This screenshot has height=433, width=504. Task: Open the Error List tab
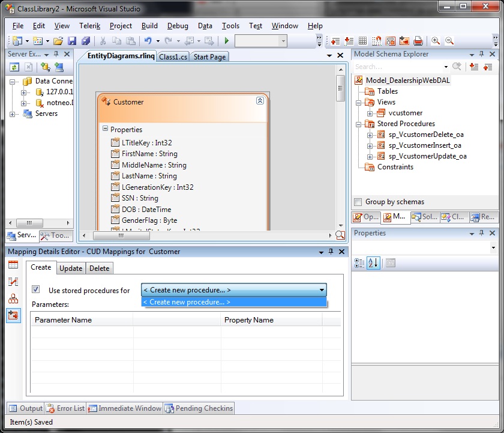(x=65, y=408)
